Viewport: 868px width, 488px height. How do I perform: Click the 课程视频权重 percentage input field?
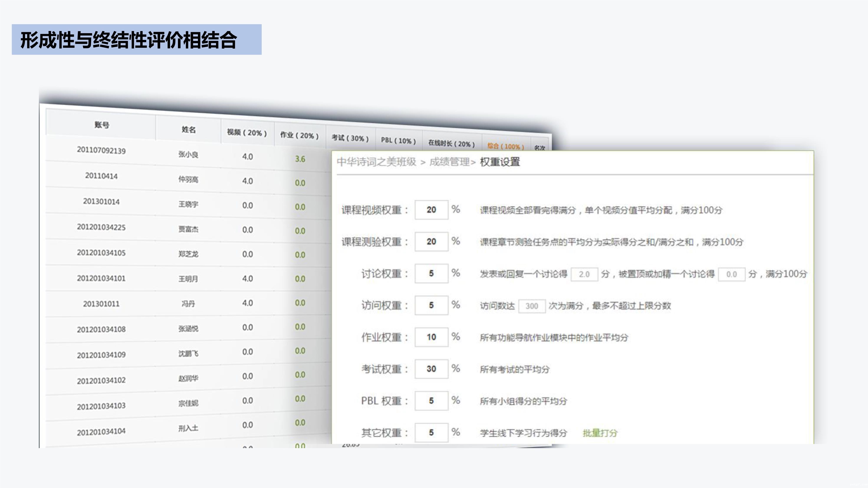[431, 210]
